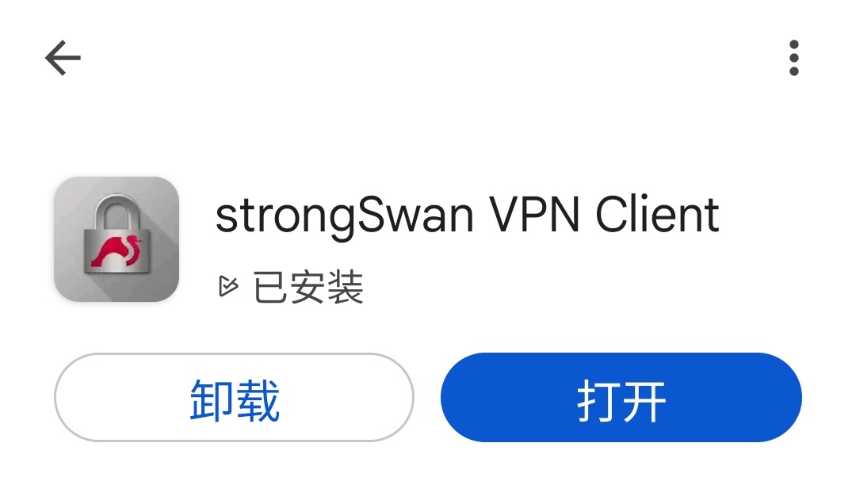Open the three-dot more options menu

click(x=794, y=57)
